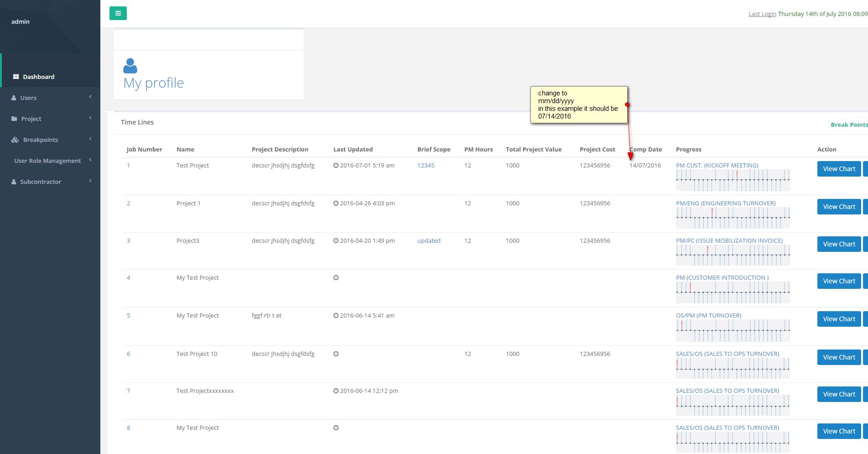Open job number 8 link

click(x=129, y=428)
